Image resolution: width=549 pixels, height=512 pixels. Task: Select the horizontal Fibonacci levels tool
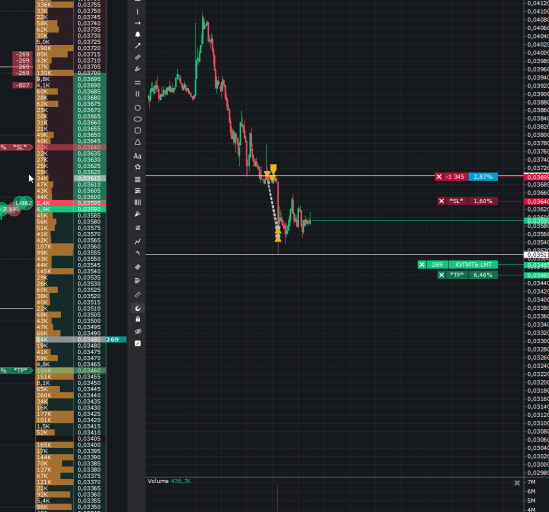pyautogui.click(x=138, y=179)
